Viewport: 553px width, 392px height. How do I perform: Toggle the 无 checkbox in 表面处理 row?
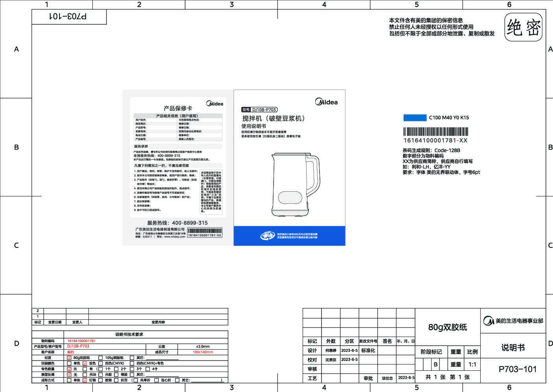pos(69,374)
